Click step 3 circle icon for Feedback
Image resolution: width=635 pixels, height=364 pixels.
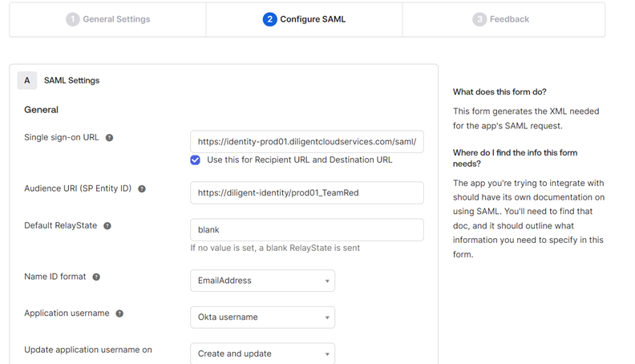pos(479,19)
